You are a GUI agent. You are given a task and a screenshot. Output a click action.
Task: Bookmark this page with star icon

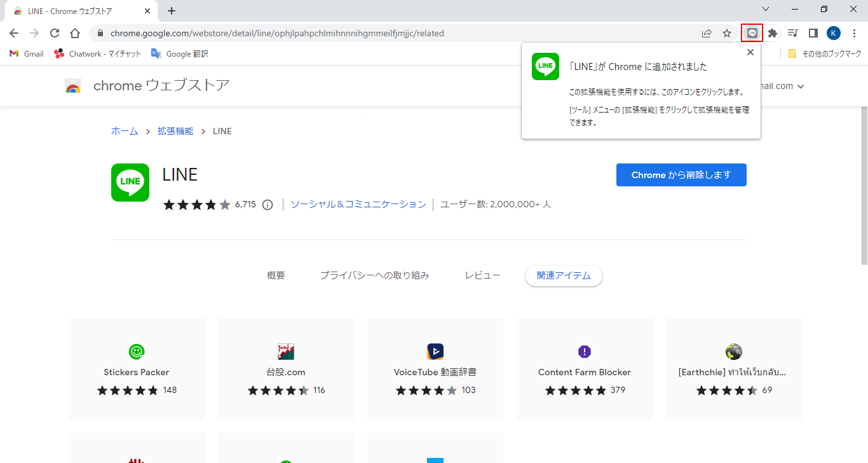(x=727, y=33)
